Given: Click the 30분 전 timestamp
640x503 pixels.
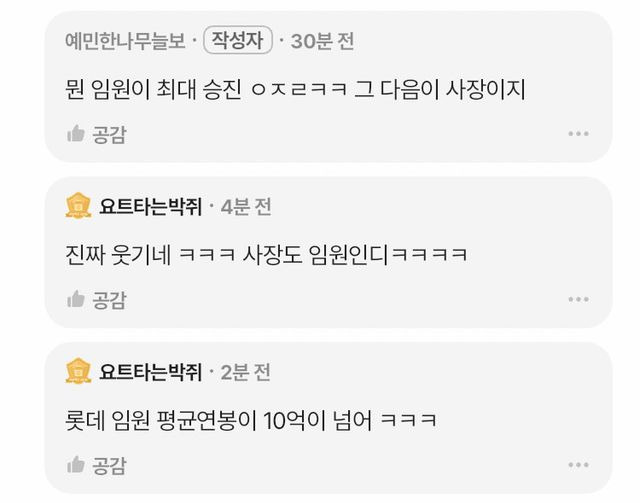Looking at the screenshot, I should [322, 41].
